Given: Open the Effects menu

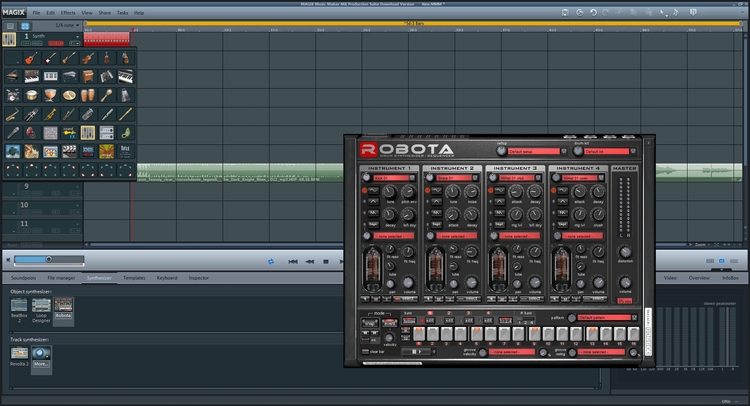Looking at the screenshot, I should [x=66, y=12].
